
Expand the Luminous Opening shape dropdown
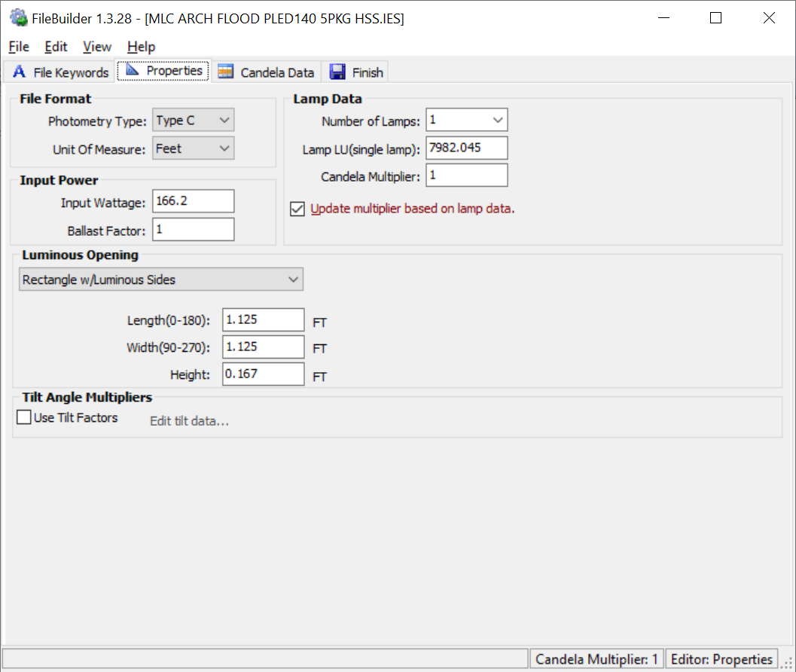click(161, 279)
